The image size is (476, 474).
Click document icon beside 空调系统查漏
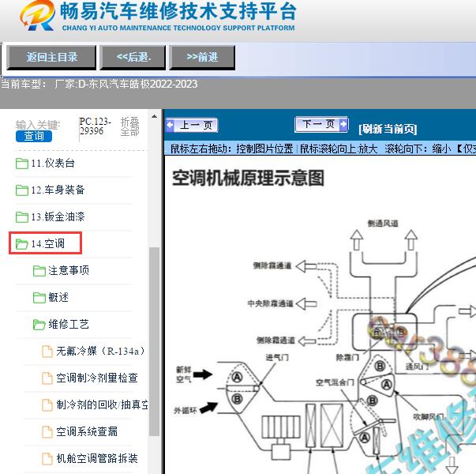(x=47, y=432)
